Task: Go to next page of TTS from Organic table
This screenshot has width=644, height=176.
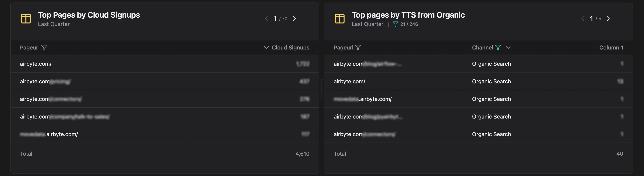Action: (608, 19)
